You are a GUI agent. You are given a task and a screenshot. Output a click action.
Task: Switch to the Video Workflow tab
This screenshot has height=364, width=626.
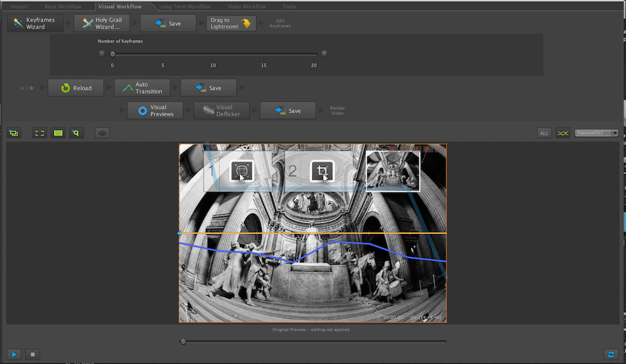pyautogui.click(x=246, y=6)
